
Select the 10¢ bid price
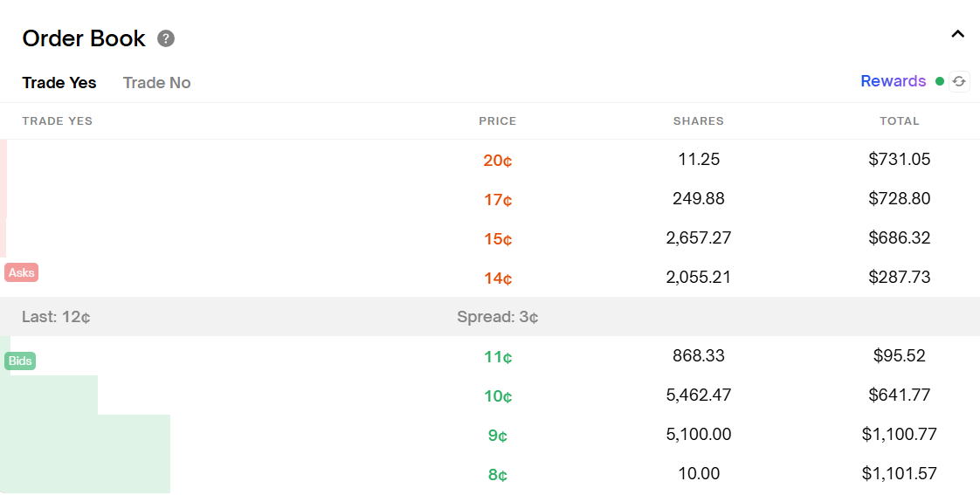[x=497, y=396]
